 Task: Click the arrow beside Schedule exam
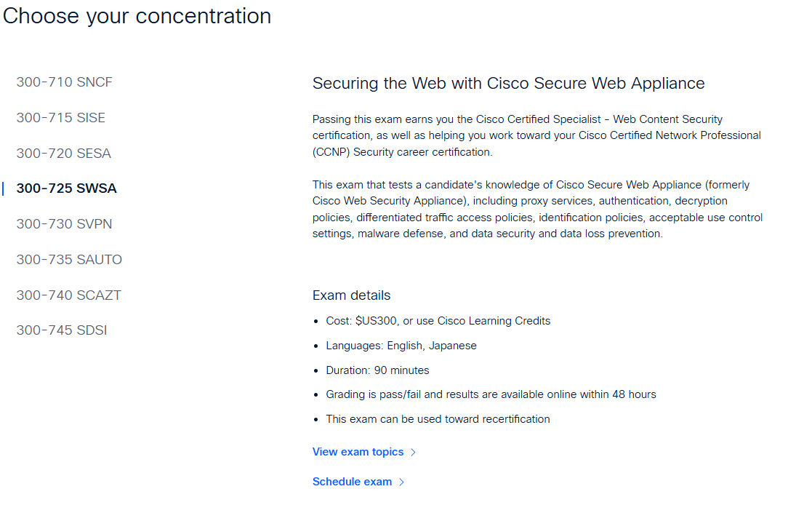[x=401, y=481]
